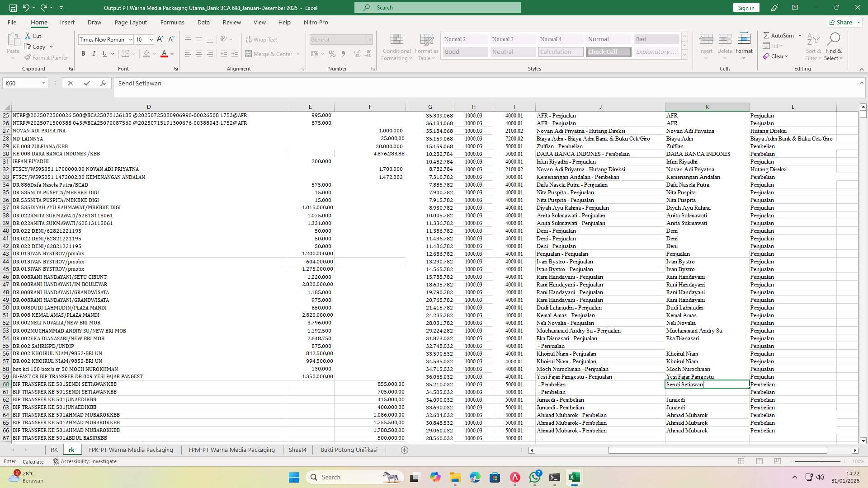Open the Bukti Potong Unifikasi sheet
This screenshot has width=868, height=488.
coord(349,450)
